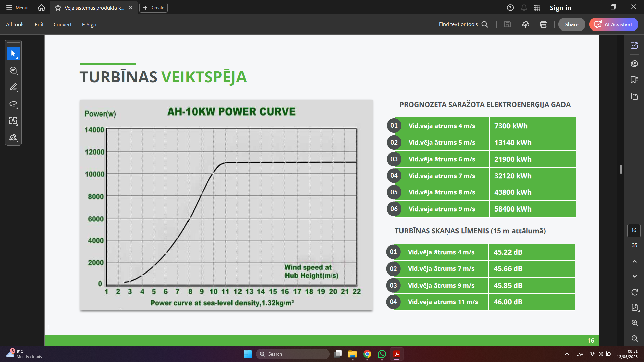Click the Rotate page icon

click(634, 292)
